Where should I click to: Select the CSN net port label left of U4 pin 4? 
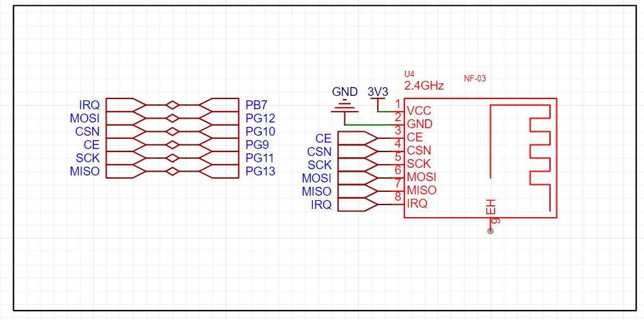coord(319,152)
